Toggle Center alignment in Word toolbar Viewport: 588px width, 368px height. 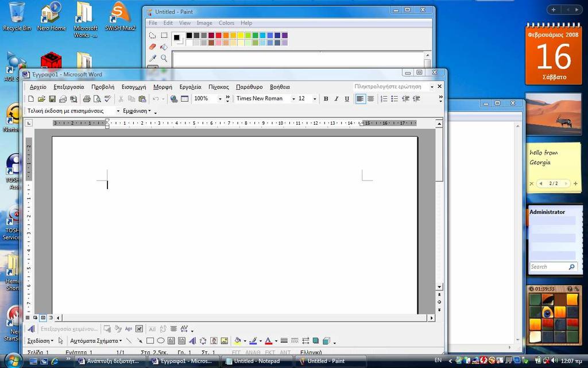pos(370,99)
